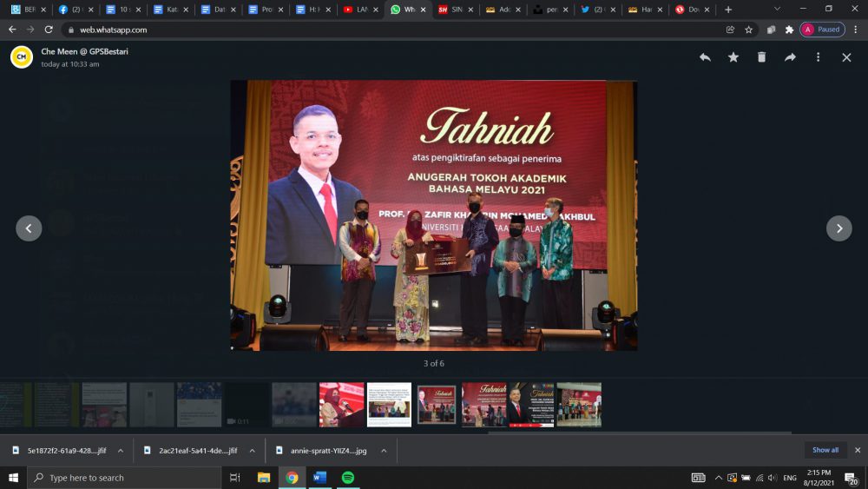Reply to the photo message
Viewport: 868px width, 489px height.
click(705, 57)
